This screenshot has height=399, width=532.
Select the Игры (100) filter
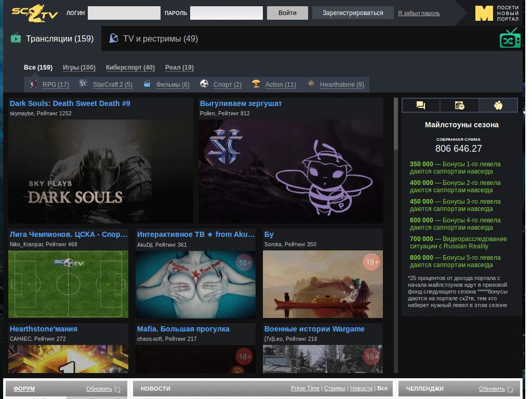[x=79, y=68]
